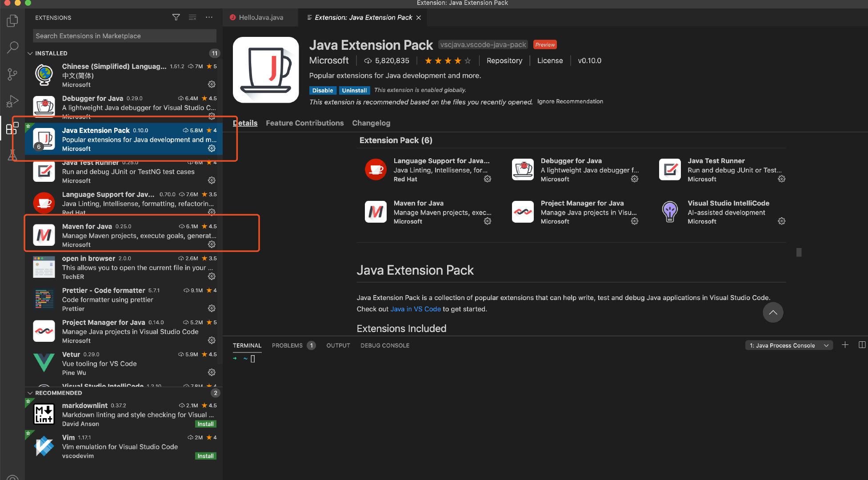868x480 pixels.
Task: Close the Java Extension Pack tab
Action: tap(418, 18)
